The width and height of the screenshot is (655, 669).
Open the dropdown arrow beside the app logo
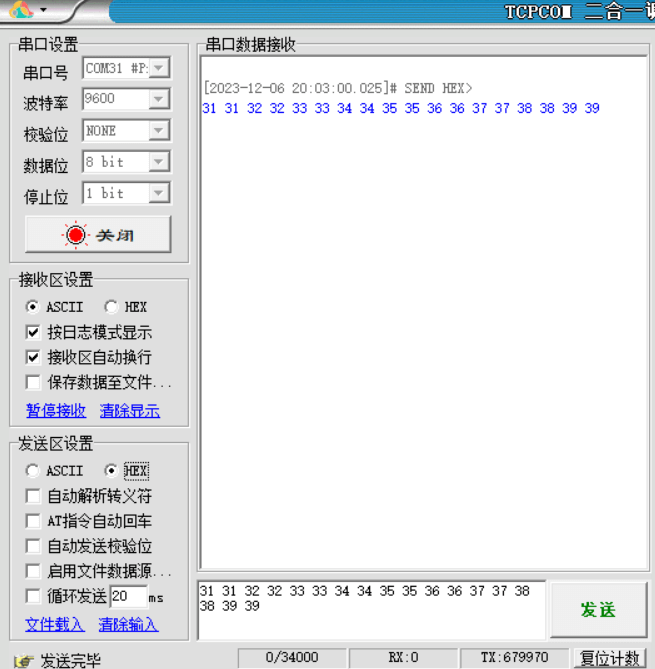coord(44,9)
